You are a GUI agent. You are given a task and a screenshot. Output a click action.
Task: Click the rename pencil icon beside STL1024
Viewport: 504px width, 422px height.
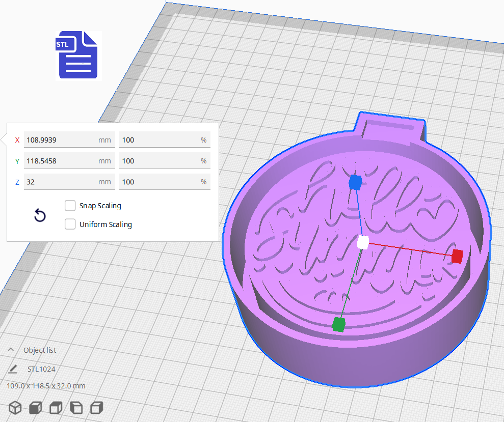(x=13, y=369)
